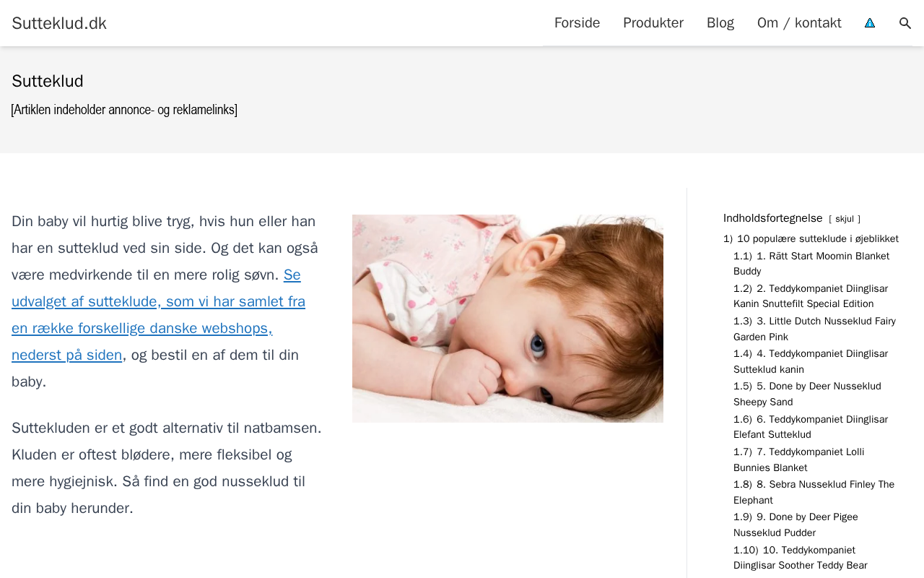
Task: Jump to Teddykompaniet Lolli Bunnies Blanket
Action: (x=798, y=460)
